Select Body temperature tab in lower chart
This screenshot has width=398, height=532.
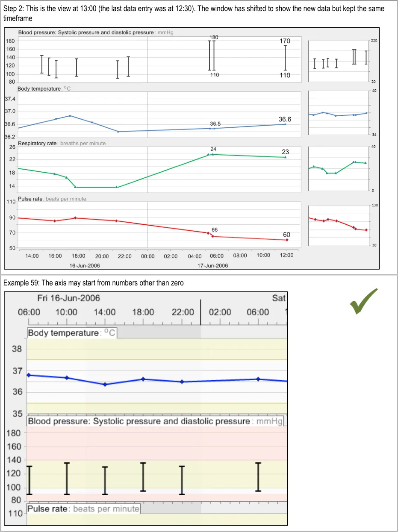pyautogui.click(x=71, y=333)
